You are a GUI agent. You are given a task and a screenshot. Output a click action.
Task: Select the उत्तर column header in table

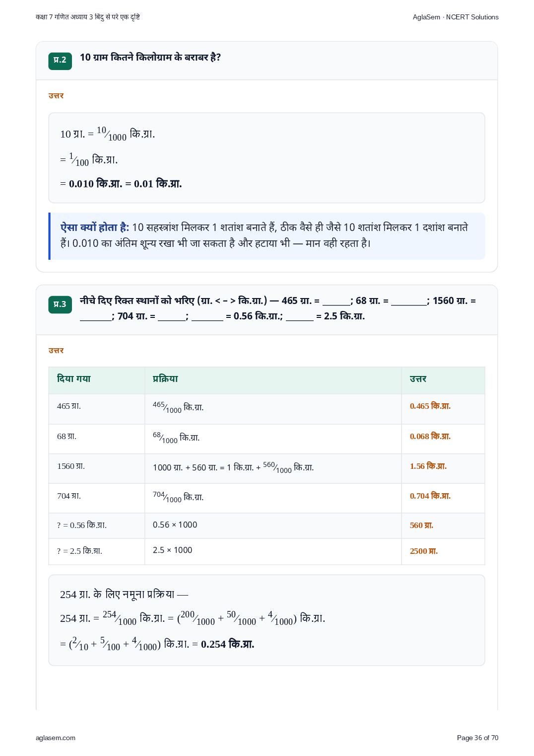tap(443, 380)
